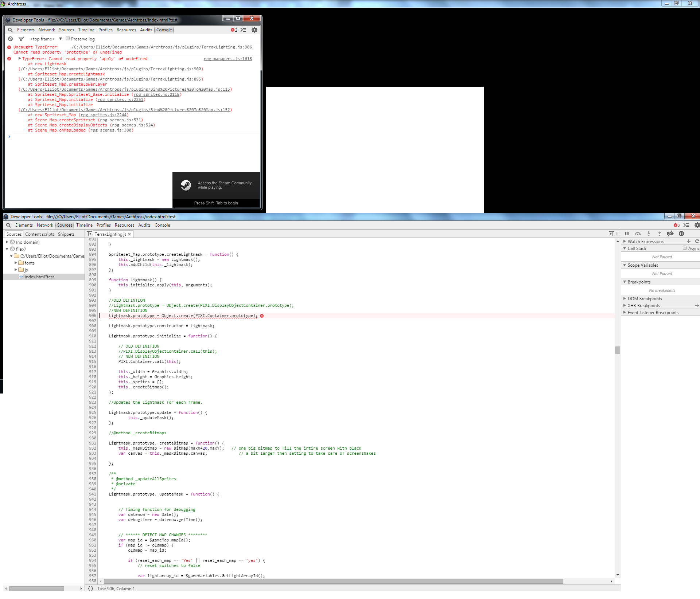Open the TerraxLighting.js:906 error link

coord(162,47)
